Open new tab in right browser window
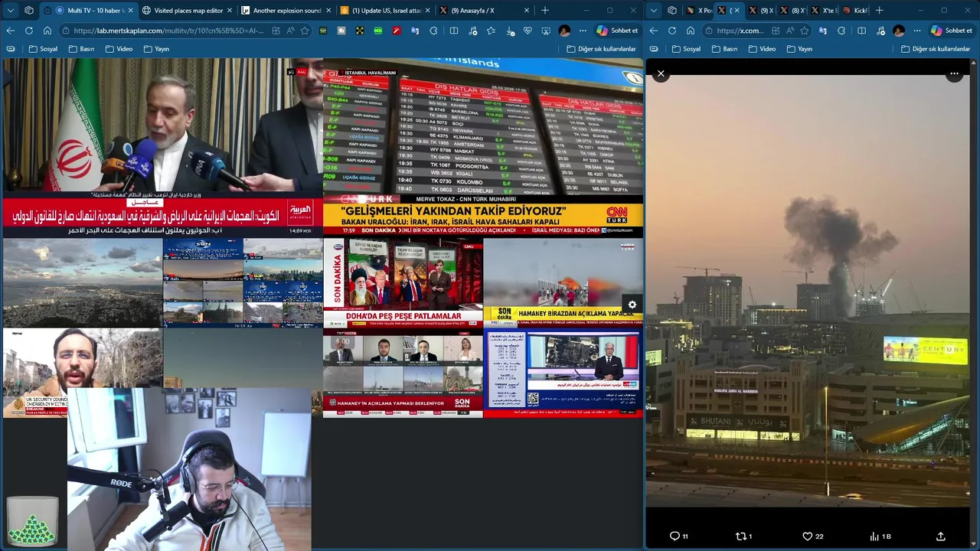 879,11
